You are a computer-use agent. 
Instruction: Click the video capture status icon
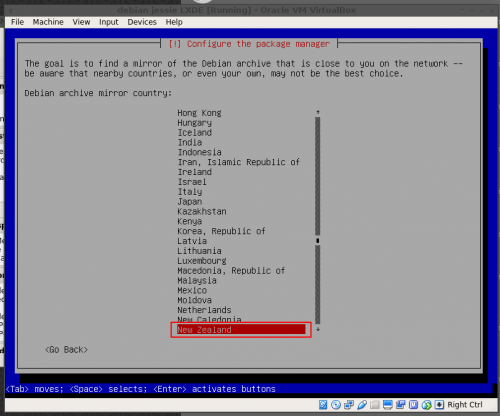(x=400, y=405)
